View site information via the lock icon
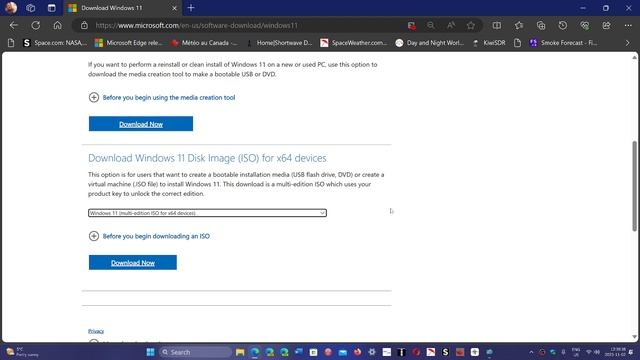The width and height of the screenshot is (640, 360). click(84, 25)
